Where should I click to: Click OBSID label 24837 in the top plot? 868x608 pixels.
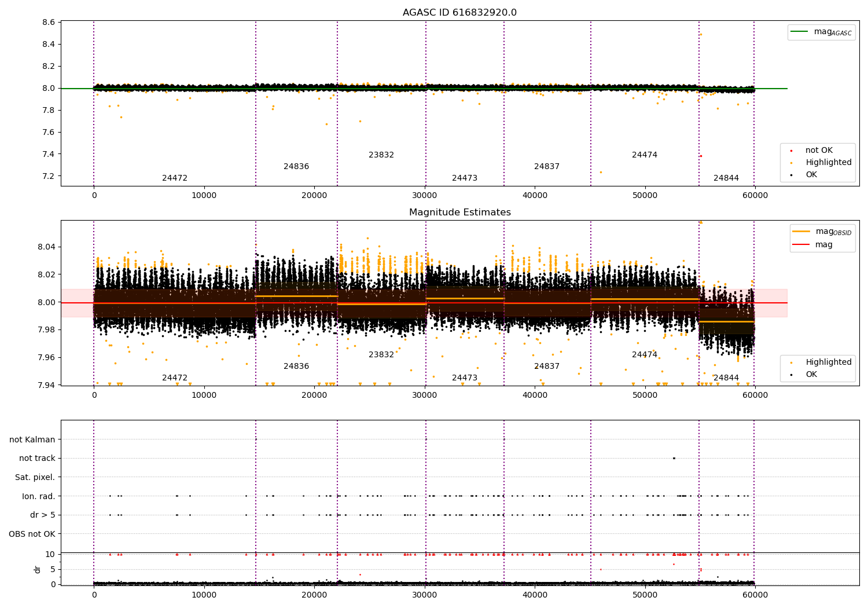547,167
